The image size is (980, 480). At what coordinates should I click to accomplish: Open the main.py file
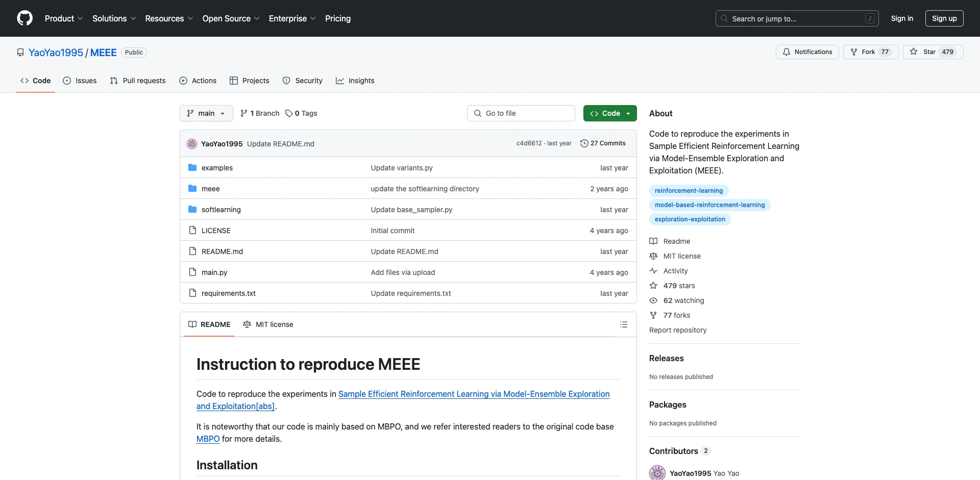pyautogui.click(x=214, y=272)
